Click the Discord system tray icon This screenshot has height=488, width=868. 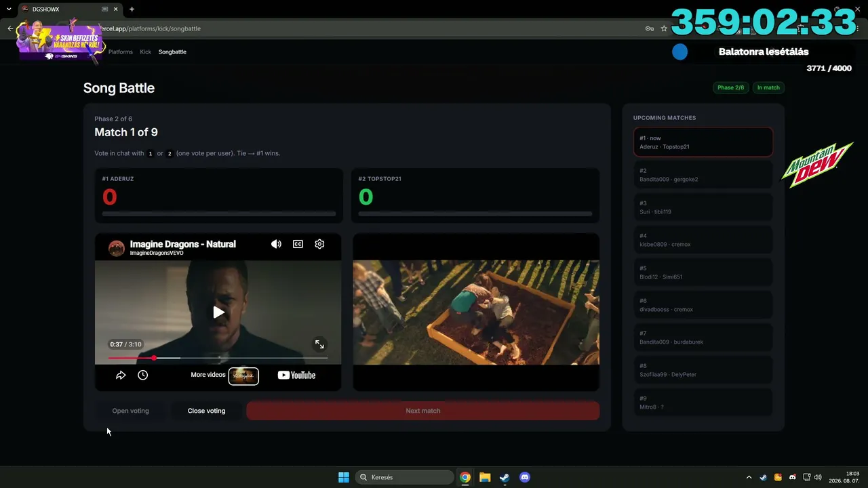pyautogui.click(x=793, y=477)
